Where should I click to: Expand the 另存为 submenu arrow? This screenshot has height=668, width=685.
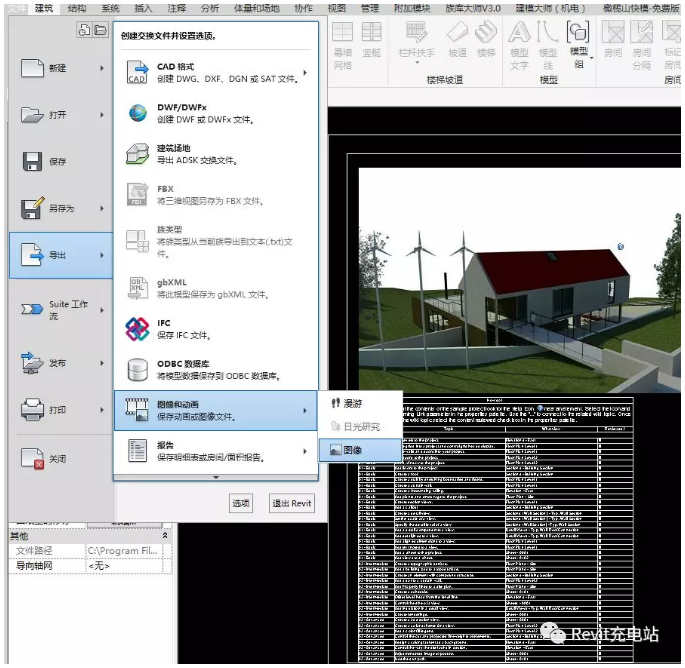click(102, 208)
